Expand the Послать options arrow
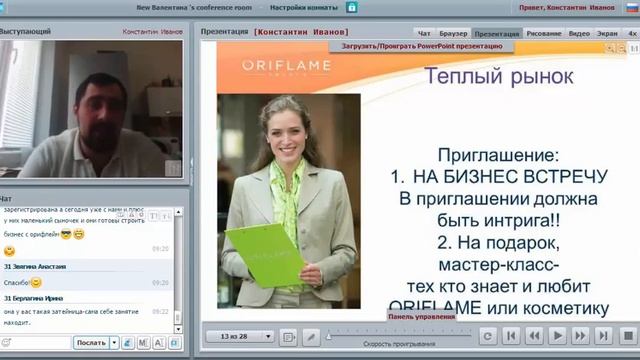Image resolution: width=640 pixels, height=360 pixels. tap(115, 343)
